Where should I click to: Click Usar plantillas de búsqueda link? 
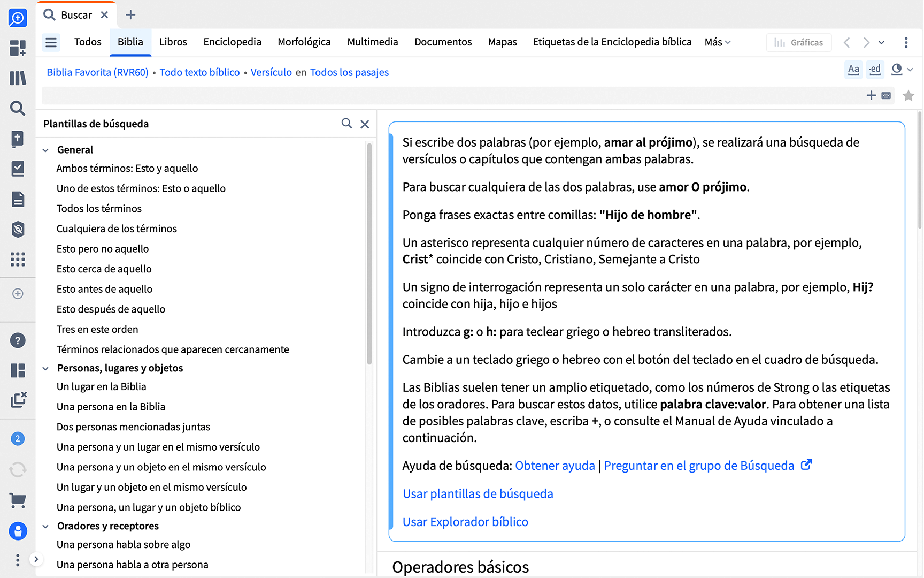[x=478, y=494]
